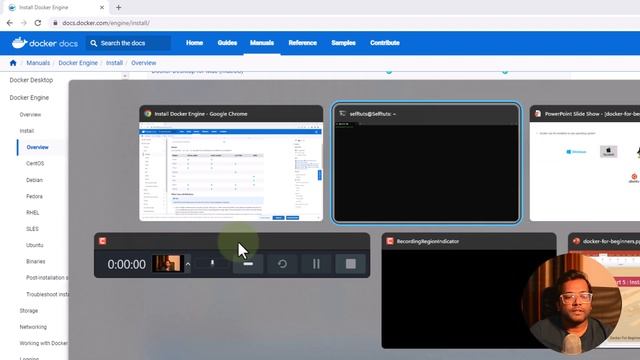Click the home breadcrumb icon
640x360 pixels.
[13, 63]
